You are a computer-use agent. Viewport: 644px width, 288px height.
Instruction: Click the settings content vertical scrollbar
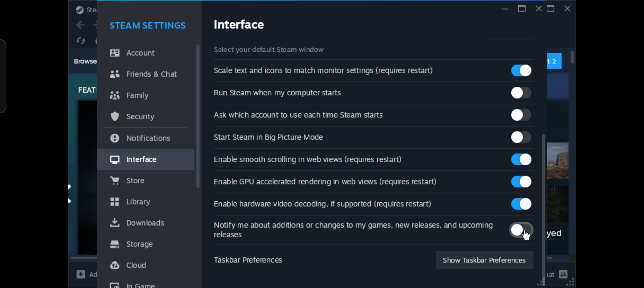[x=543, y=203]
